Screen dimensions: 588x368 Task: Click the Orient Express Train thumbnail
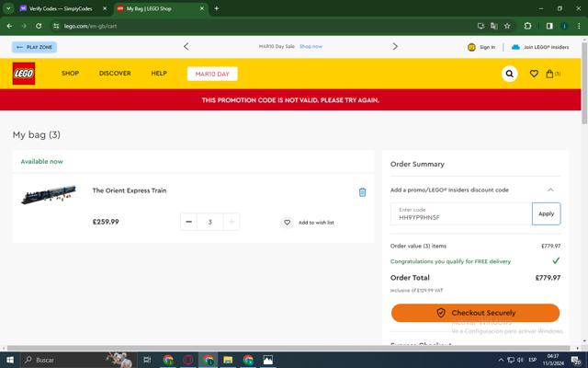49,194
